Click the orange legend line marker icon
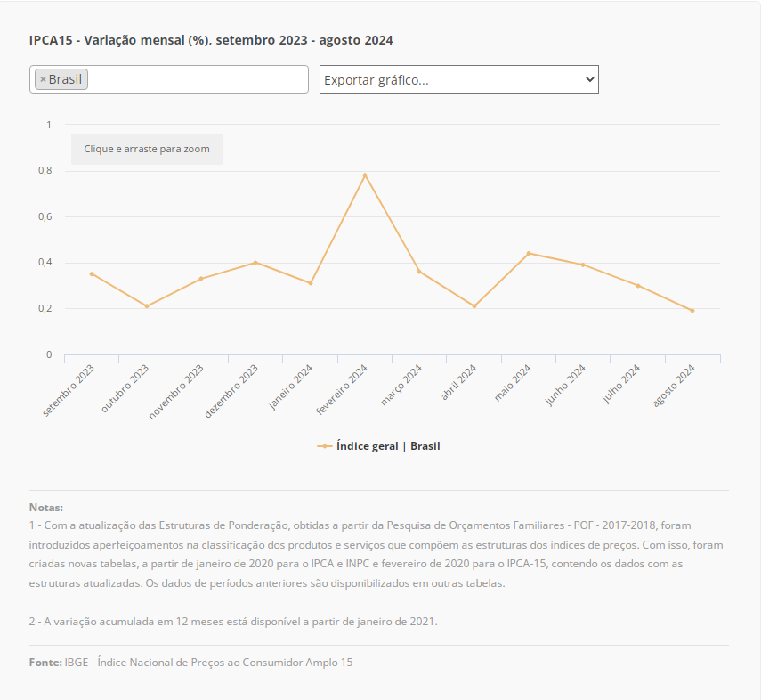 (325, 446)
